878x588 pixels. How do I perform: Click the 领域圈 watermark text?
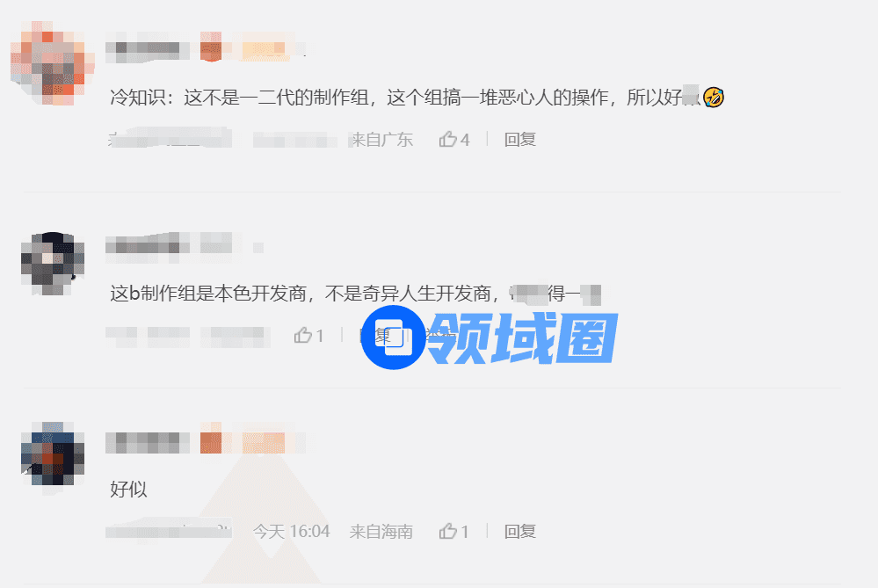[522, 338]
